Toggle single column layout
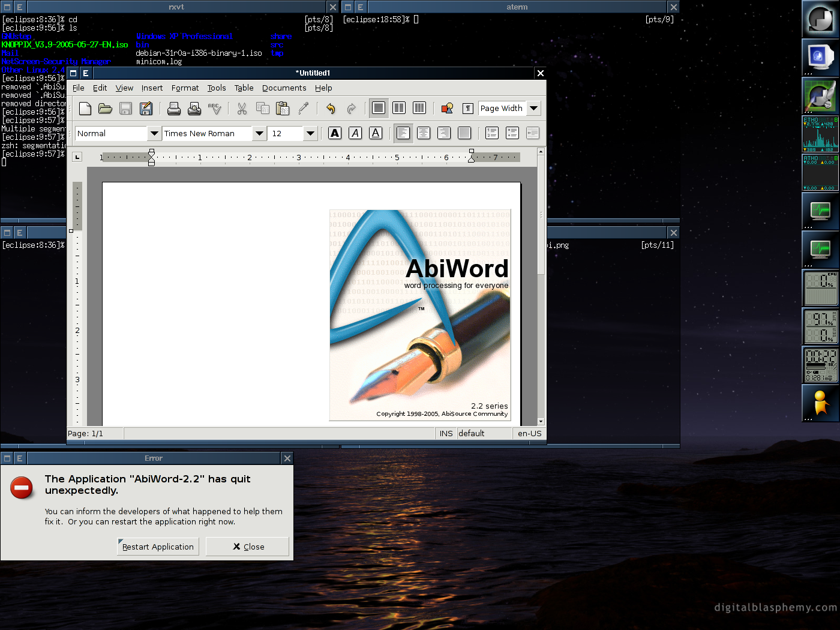840x630 pixels. 379,109
